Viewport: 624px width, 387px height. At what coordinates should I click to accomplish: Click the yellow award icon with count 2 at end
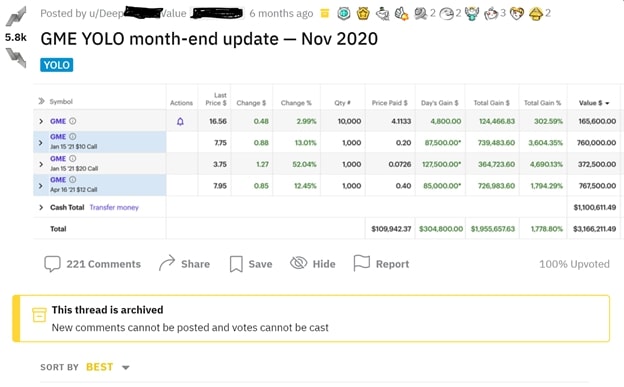point(536,14)
